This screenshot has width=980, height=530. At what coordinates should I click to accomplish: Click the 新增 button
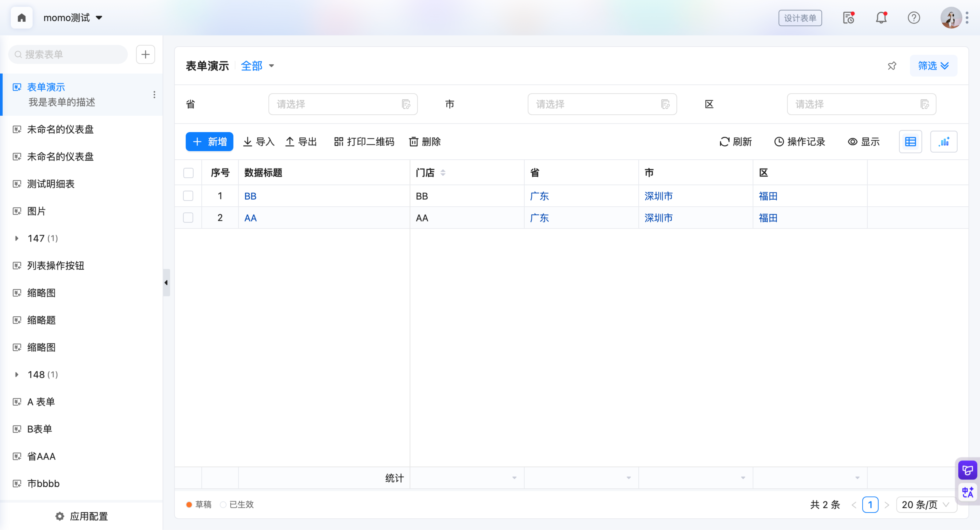click(x=209, y=142)
